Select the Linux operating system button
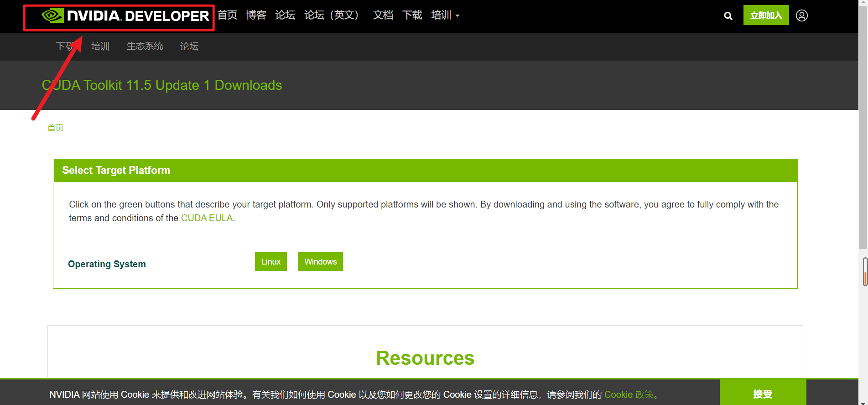Image resolution: width=868 pixels, height=405 pixels. tap(271, 262)
